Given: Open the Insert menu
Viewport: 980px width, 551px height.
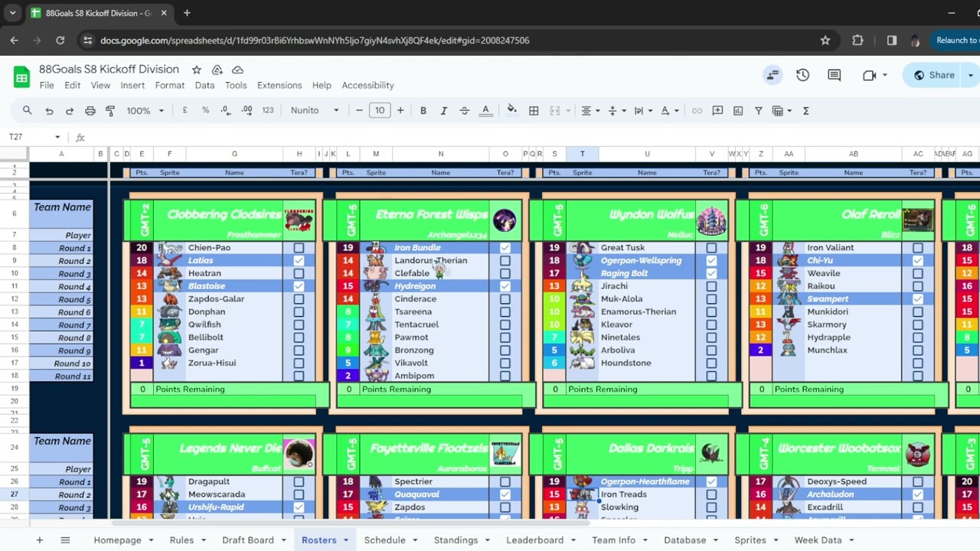Looking at the screenshot, I should coord(132,86).
